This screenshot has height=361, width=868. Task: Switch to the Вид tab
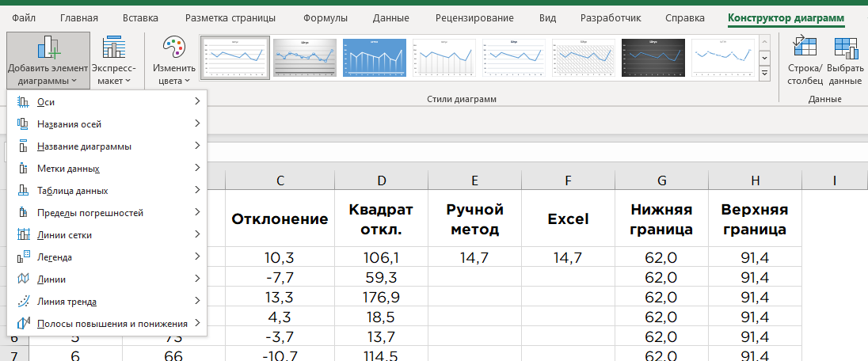547,18
